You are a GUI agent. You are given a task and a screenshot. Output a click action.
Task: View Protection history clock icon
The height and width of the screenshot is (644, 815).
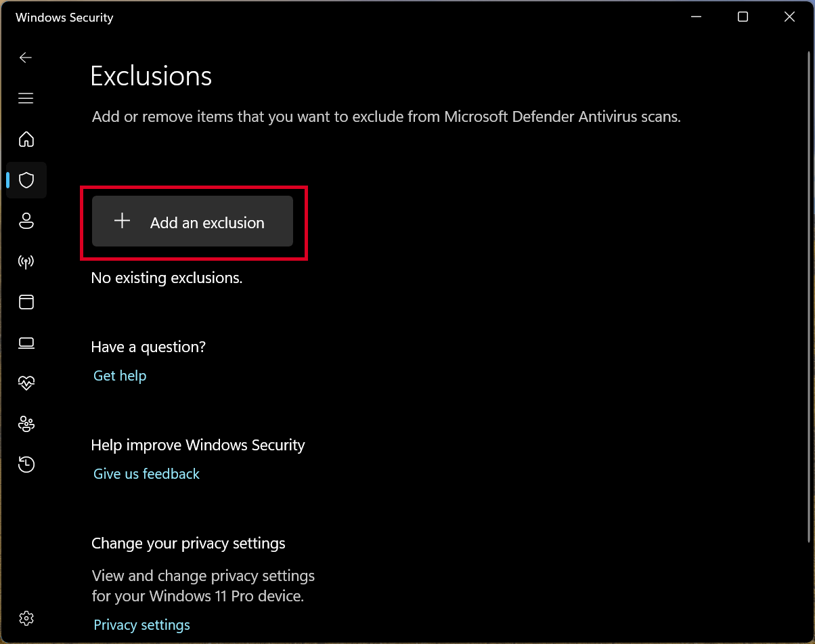[26, 464]
